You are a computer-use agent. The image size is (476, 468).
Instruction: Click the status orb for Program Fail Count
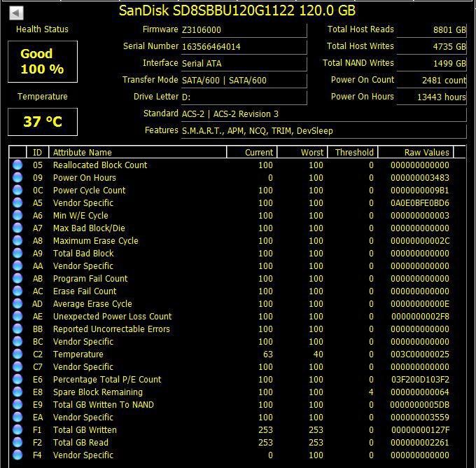click(17, 278)
